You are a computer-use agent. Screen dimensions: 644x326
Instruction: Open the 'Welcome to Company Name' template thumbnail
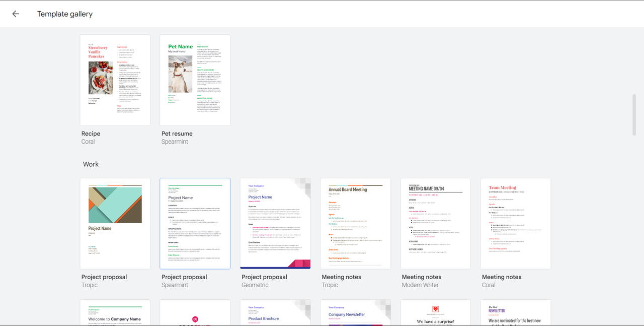115,313
